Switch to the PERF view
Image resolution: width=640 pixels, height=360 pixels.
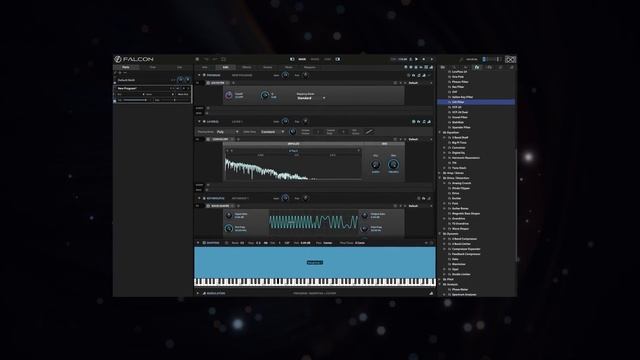[x=327, y=59]
